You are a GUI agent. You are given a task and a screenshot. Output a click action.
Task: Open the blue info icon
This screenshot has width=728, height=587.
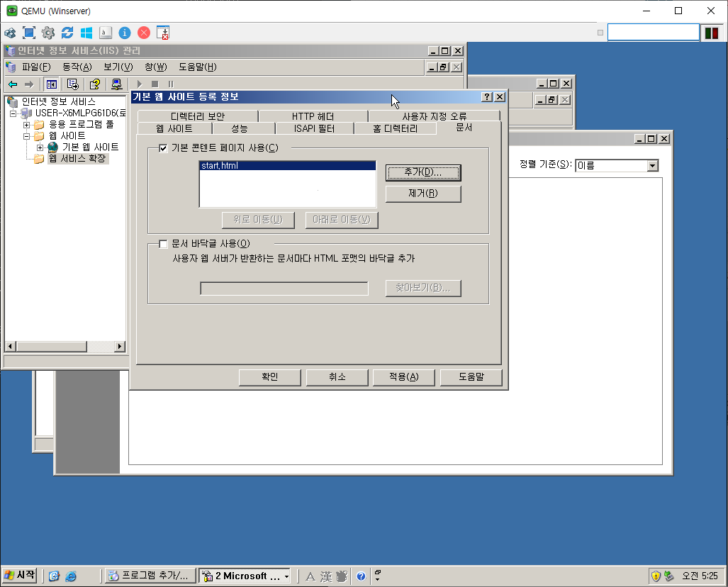[125, 33]
